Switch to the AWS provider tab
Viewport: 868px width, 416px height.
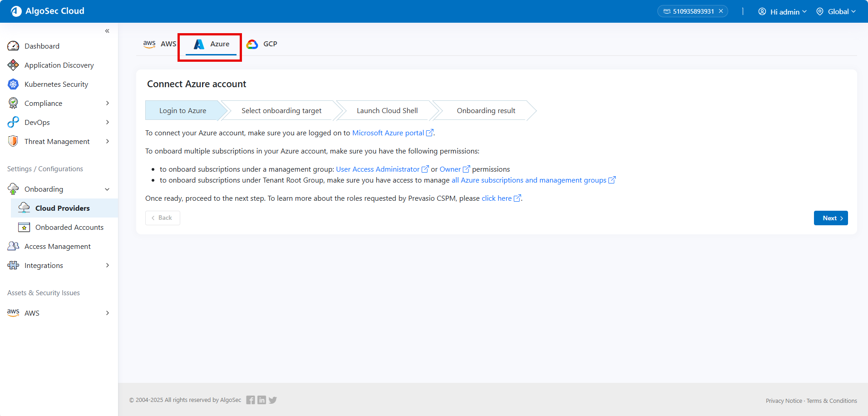159,44
